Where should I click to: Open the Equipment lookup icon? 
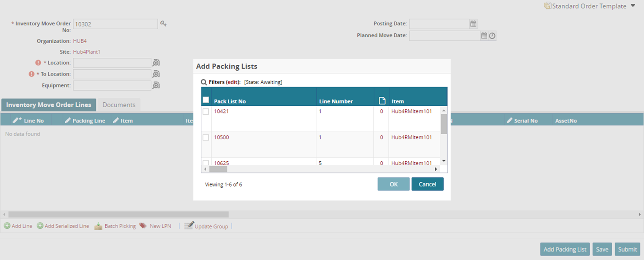(x=156, y=85)
